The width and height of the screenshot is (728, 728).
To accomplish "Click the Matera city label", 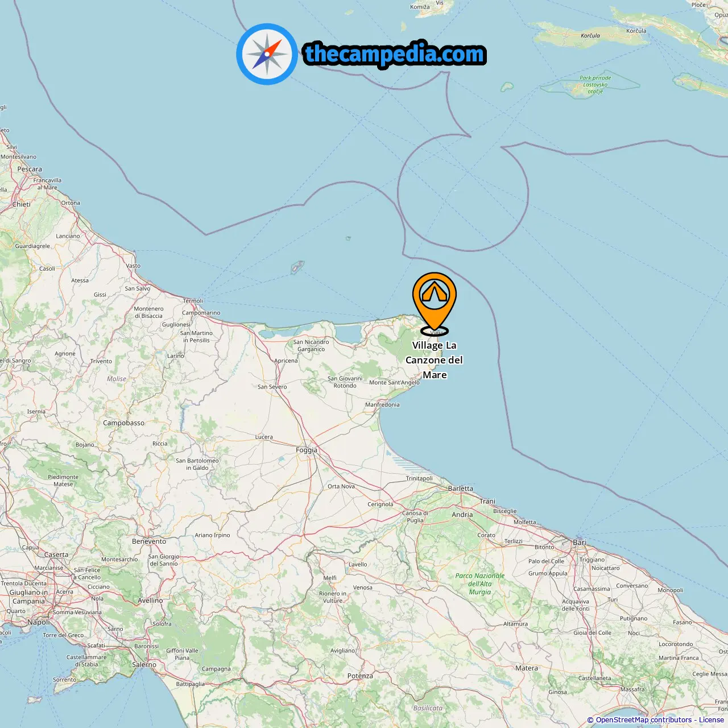I will [527, 668].
